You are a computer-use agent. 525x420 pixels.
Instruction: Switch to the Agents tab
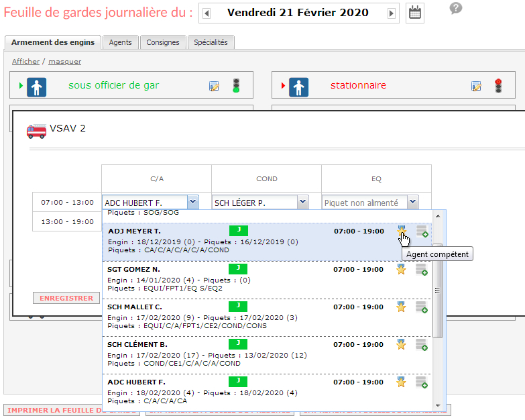pyautogui.click(x=120, y=42)
